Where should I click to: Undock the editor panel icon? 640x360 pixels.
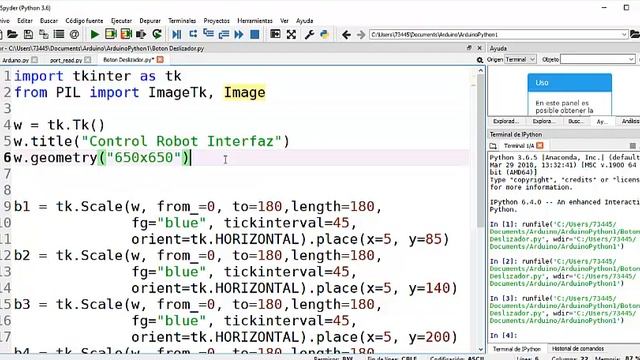click(x=469, y=48)
